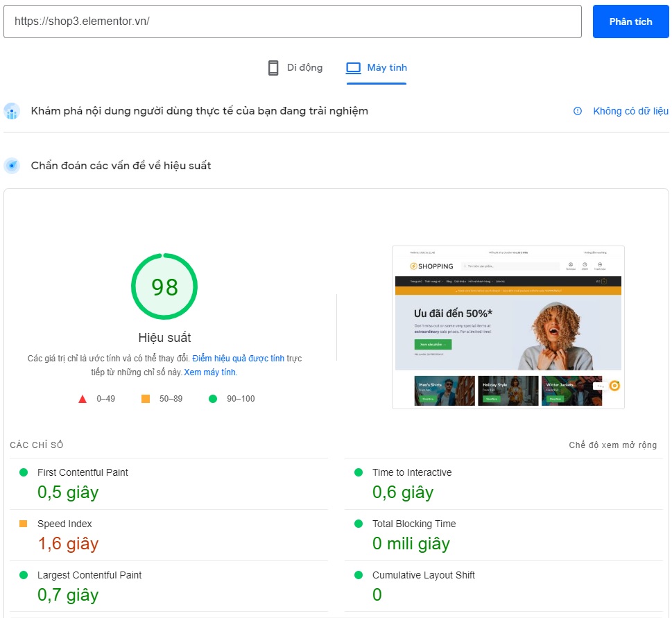The height and width of the screenshot is (618, 672).
Task: Click the real-user experience section icon
Action: [x=12, y=111]
